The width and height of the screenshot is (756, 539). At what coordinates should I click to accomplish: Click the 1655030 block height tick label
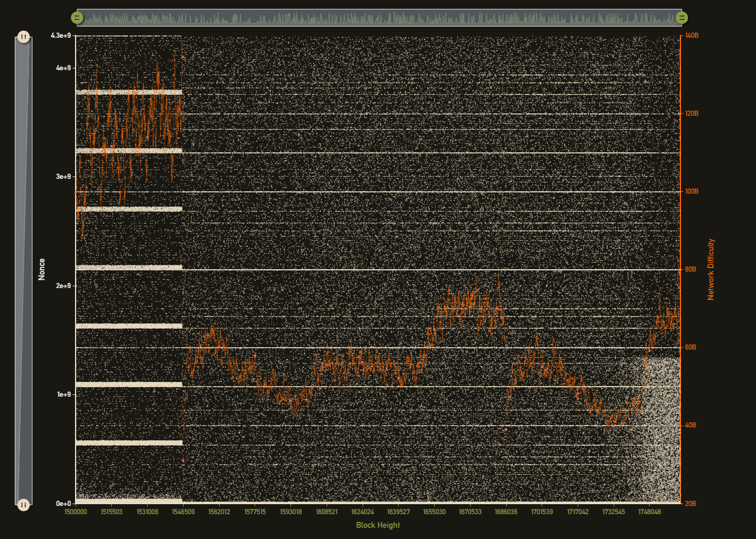tap(434, 512)
